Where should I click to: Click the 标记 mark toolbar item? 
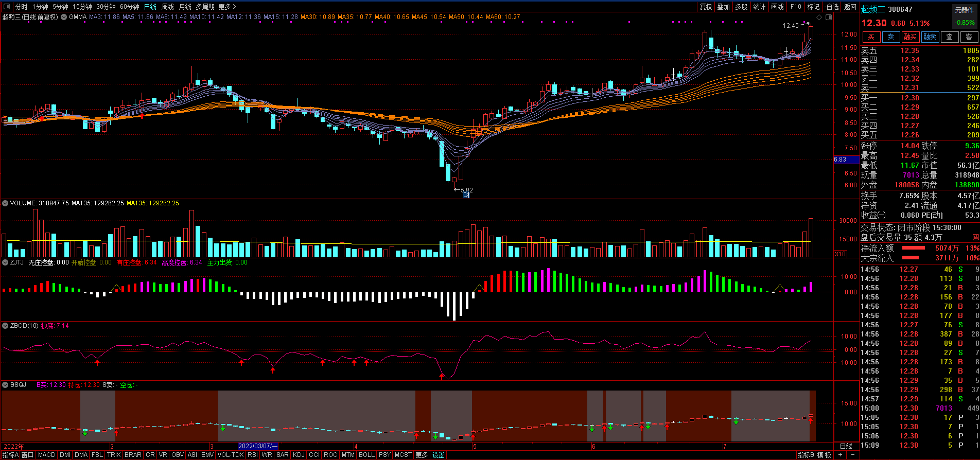(813, 7)
